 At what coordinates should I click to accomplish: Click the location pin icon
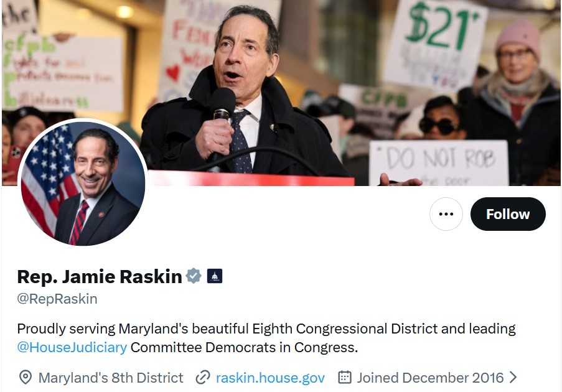pyautogui.click(x=25, y=378)
